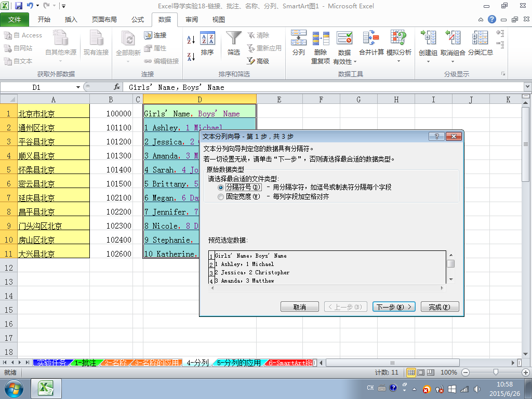The image size is (532, 399).
Task: Click the Undo arrow icon
Action: tap(30, 6)
